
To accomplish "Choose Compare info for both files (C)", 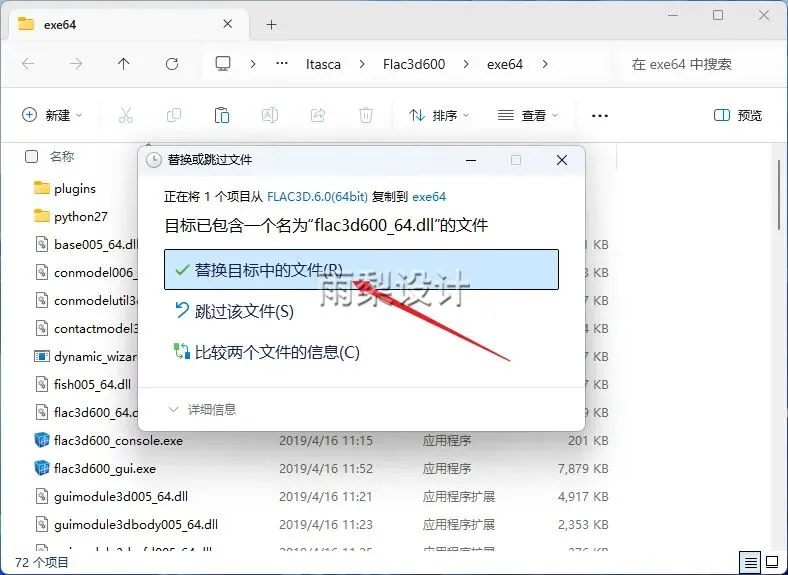I will tap(361, 352).
